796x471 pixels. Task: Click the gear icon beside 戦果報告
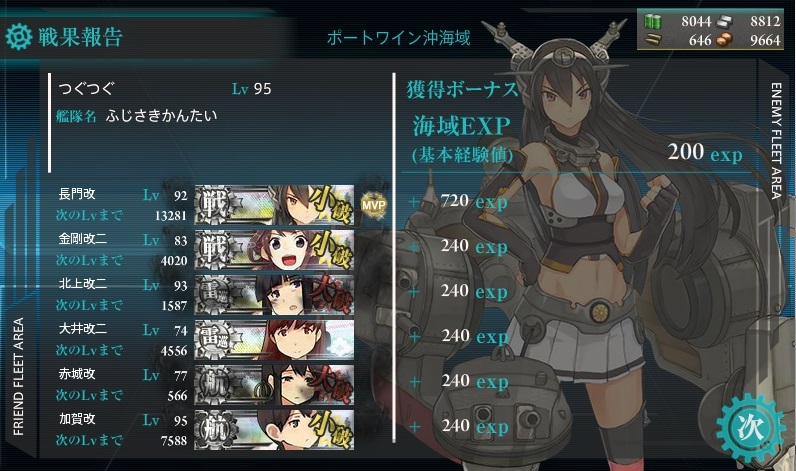[19, 37]
